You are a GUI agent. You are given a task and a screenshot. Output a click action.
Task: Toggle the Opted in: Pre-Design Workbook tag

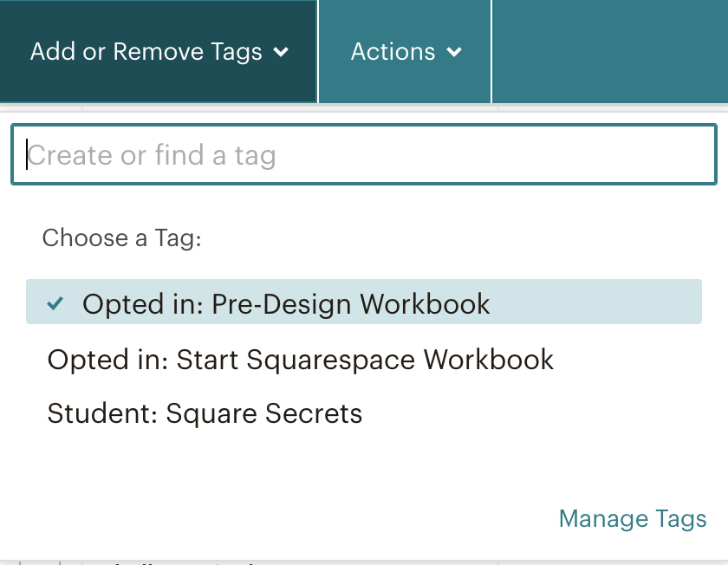pos(364,302)
